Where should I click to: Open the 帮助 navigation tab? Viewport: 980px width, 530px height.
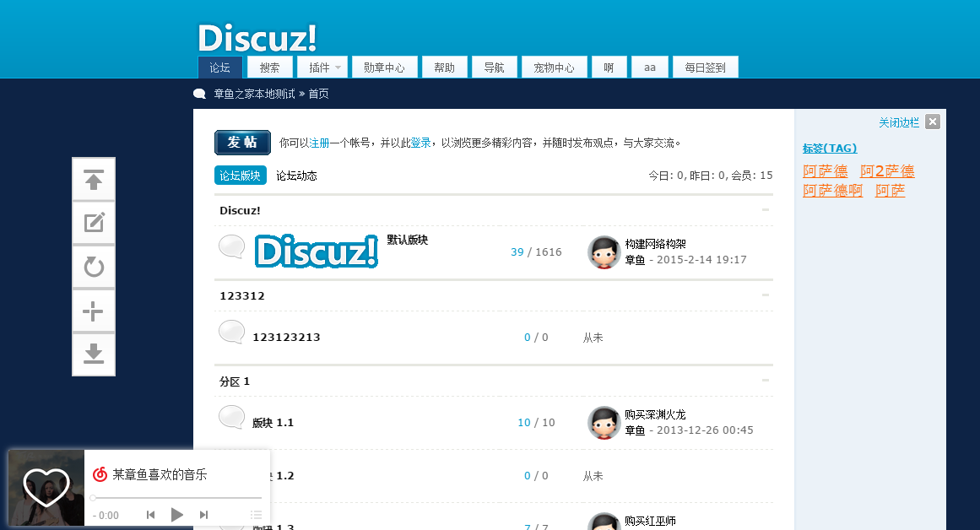444,67
